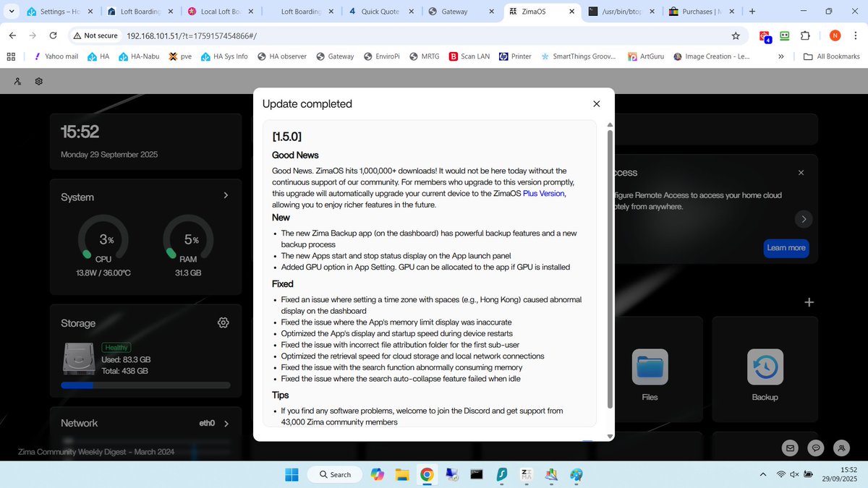Image resolution: width=868 pixels, height=488 pixels.
Task: Switch to the Quick Quote tab
Action: tap(380, 12)
